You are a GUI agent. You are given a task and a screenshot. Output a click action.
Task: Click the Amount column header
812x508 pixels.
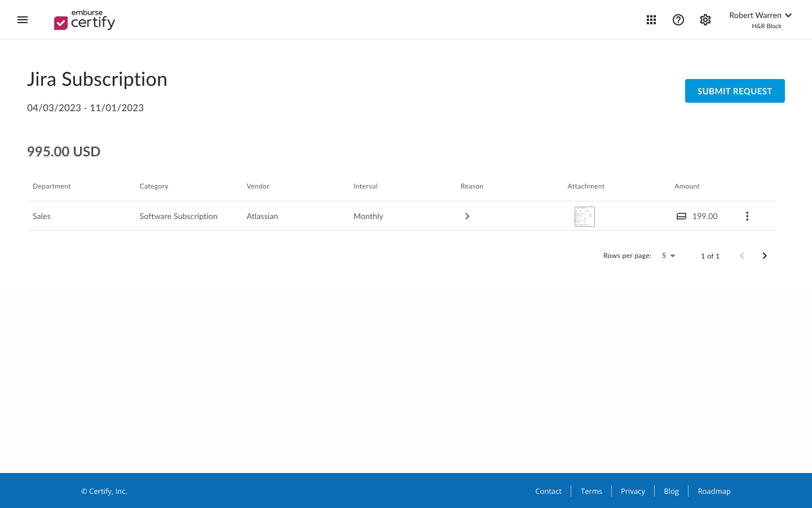(687, 186)
